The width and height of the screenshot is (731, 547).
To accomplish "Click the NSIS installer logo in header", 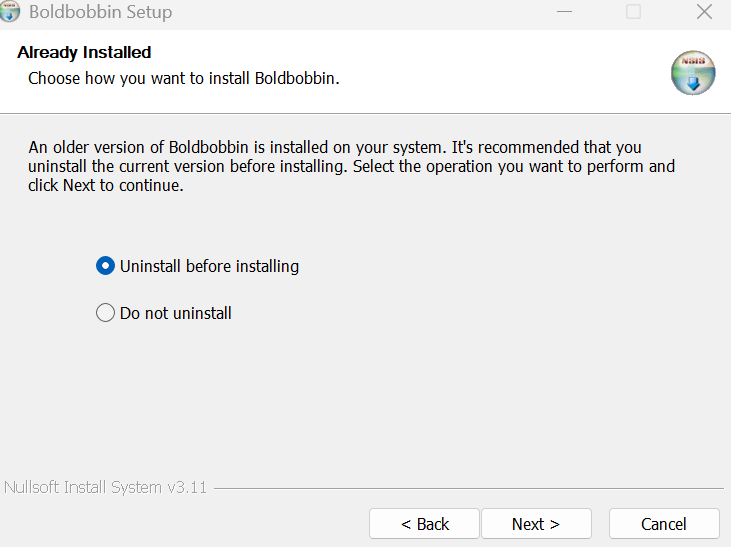I will [693, 73].
